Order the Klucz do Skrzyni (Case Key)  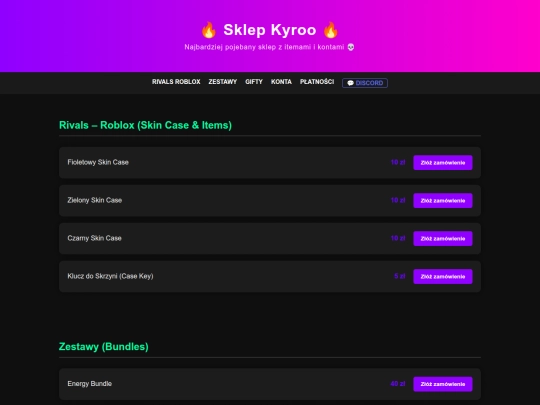[x=443, y=276]
